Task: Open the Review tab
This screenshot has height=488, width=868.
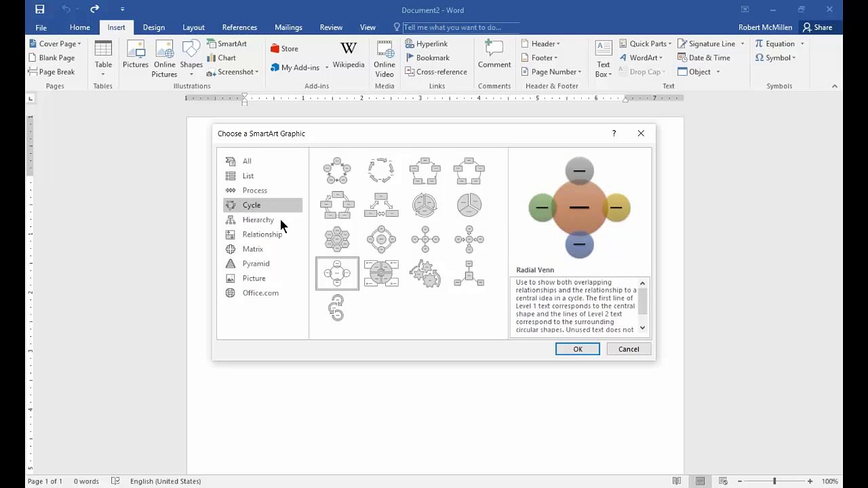Action: pos(331,27)
